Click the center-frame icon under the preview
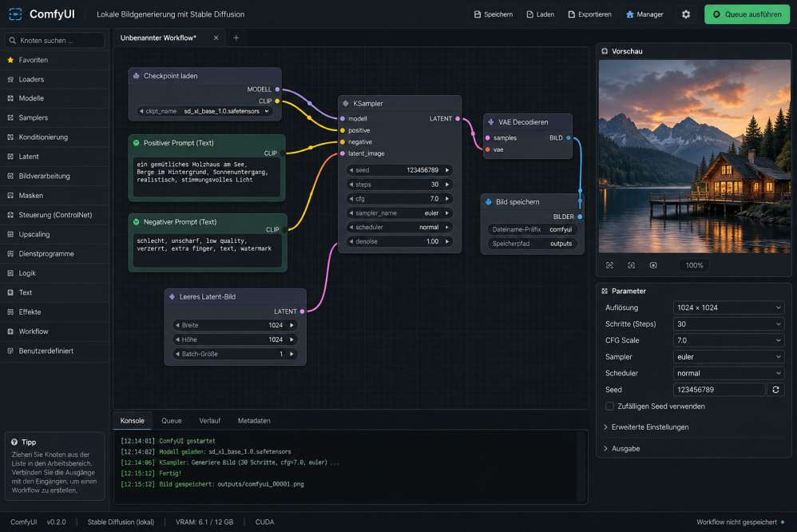The image size is (797, 532). click(632, 265)
